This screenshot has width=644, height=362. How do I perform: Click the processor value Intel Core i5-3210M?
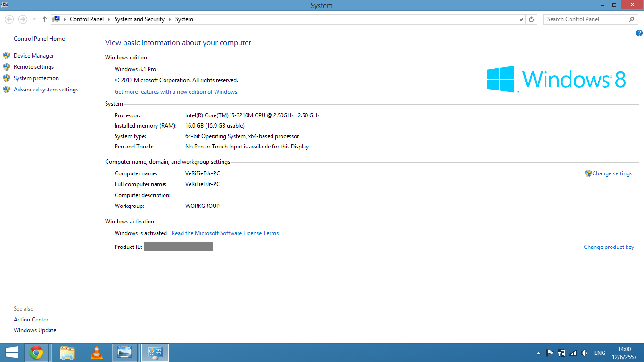(252, 115)
